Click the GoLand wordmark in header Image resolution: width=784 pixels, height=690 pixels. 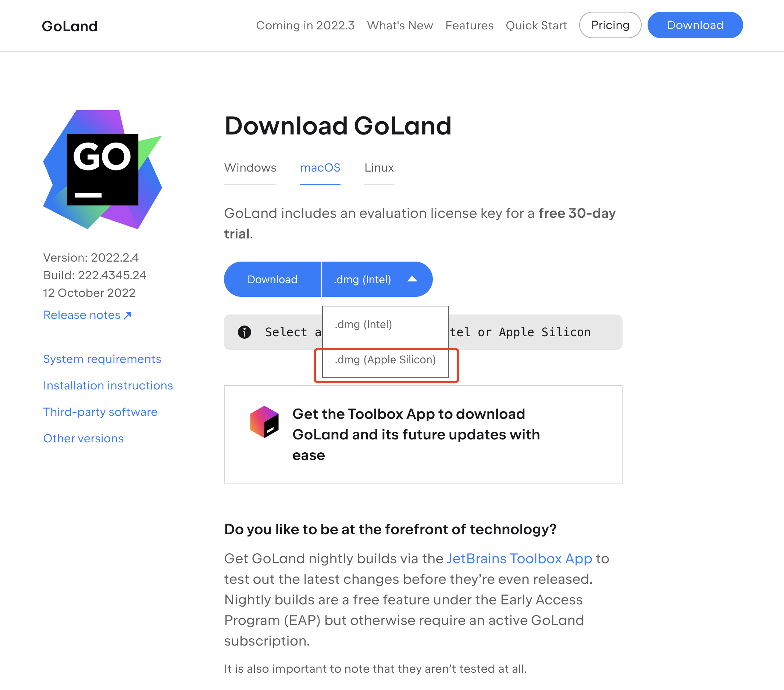pos(70,26)
